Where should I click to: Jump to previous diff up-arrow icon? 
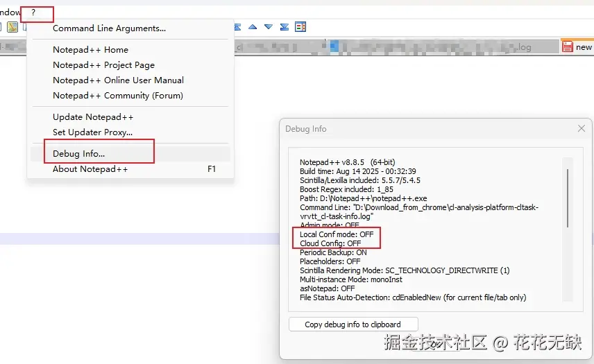(253, 27)
